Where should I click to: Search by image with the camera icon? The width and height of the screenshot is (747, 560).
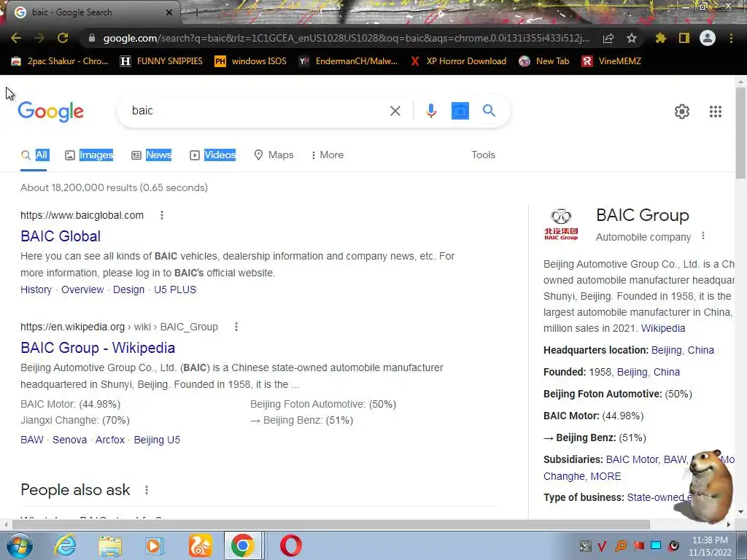[460, 111]
